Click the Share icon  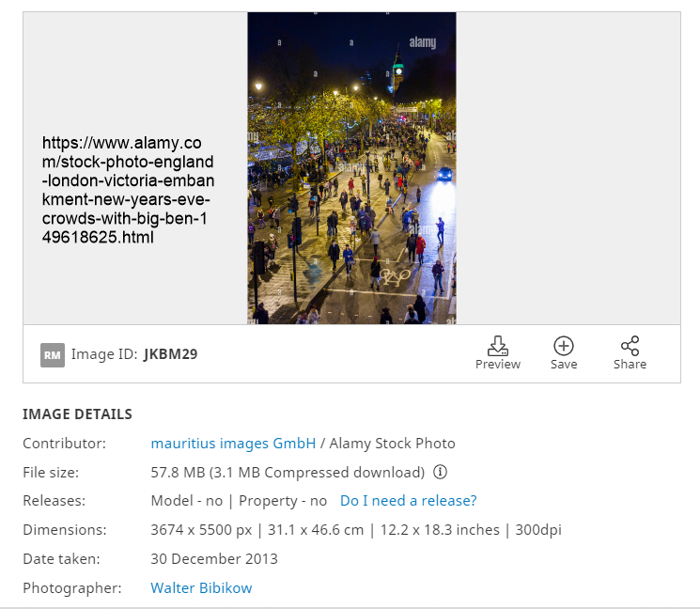pyautogui.click(x=630, y=346)
